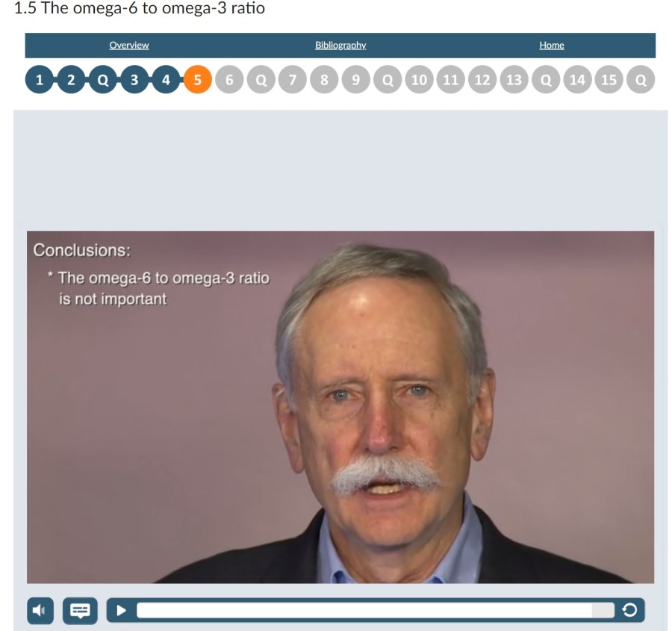672x631 pixels.
Task: Click the active orange step 5
Action: coord(198,80)
